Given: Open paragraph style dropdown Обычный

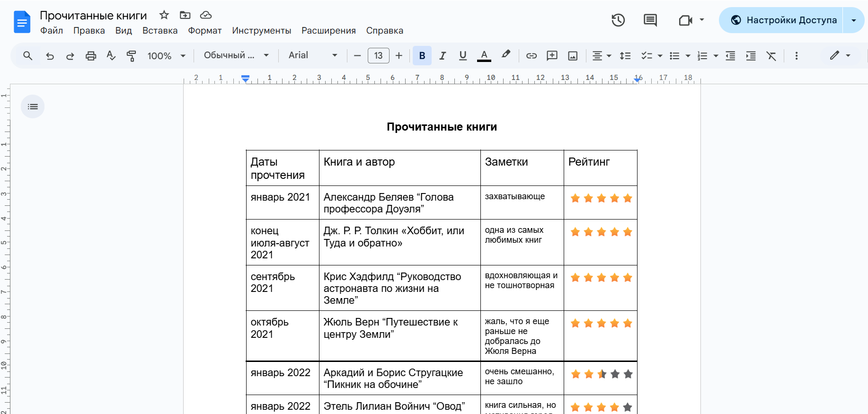Looking at the screenshot, I should [236, 55].
